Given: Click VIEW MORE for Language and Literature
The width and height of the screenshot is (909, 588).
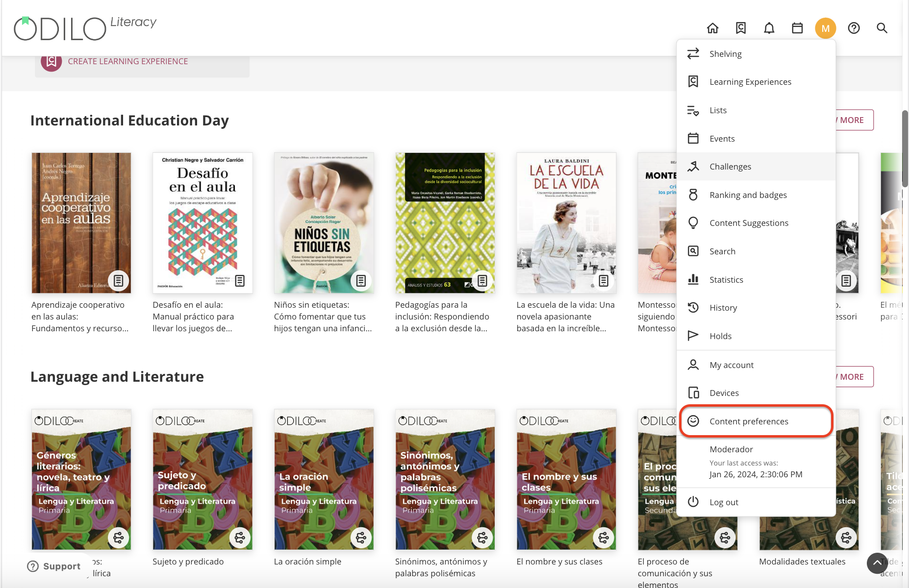Looking at the screenshot, I should point(855,377).
